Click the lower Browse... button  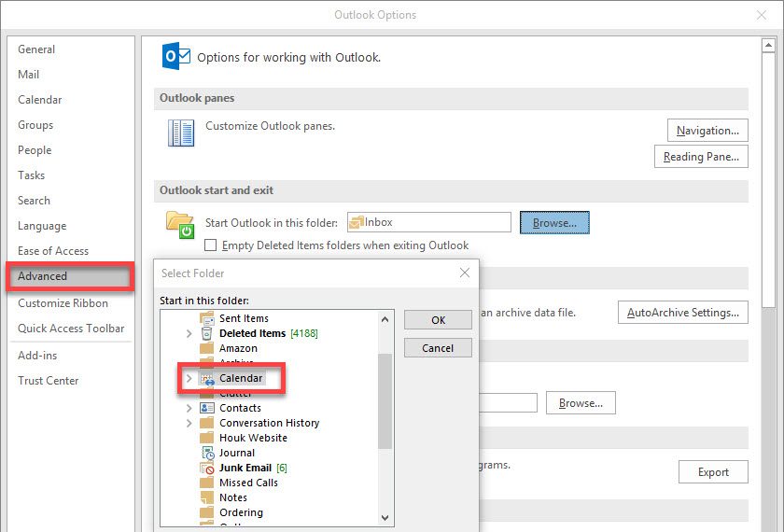(581, 403)
